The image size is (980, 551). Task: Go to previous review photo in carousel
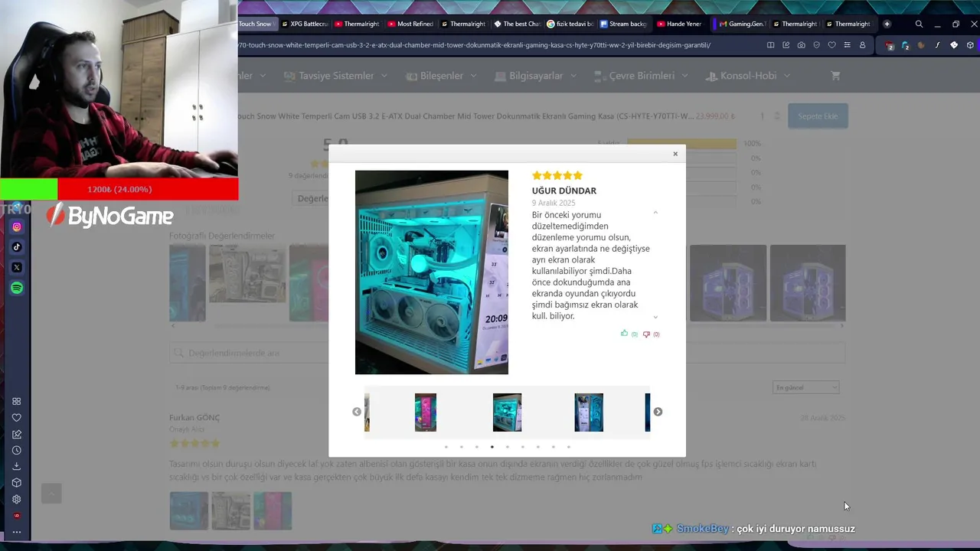click(357, 412)
